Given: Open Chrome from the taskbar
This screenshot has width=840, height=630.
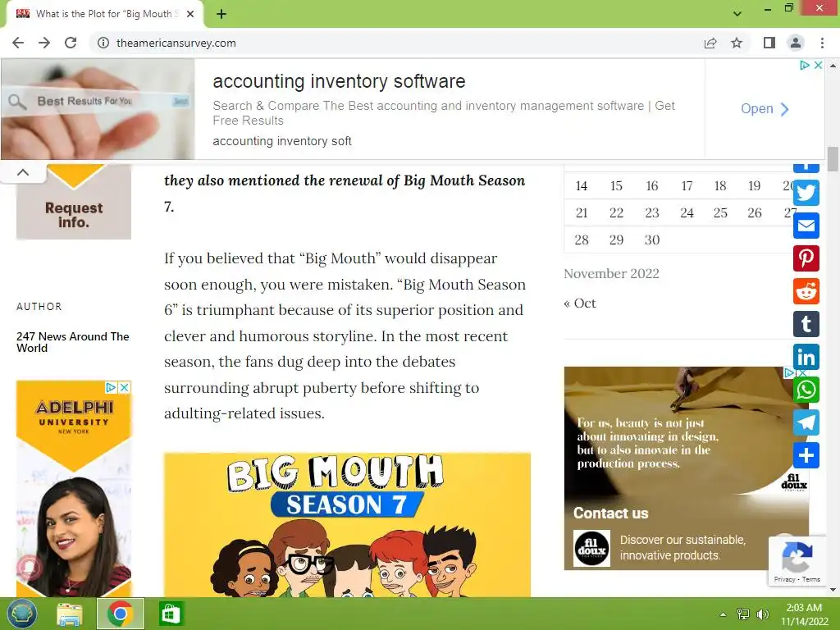Looking at the screenshot, I should pyautogui.click(x=121, y=614).
